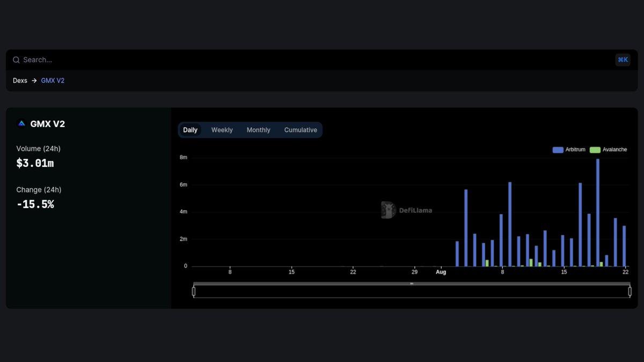Click the ⌘K shortcut badge
The height and width of the screenshot is (362, 644).
623,60
